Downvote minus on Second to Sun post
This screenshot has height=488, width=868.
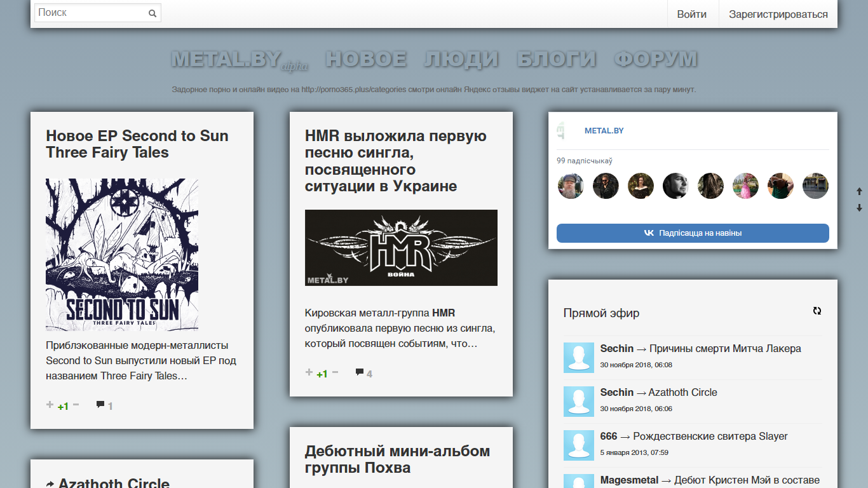[76, 405]
